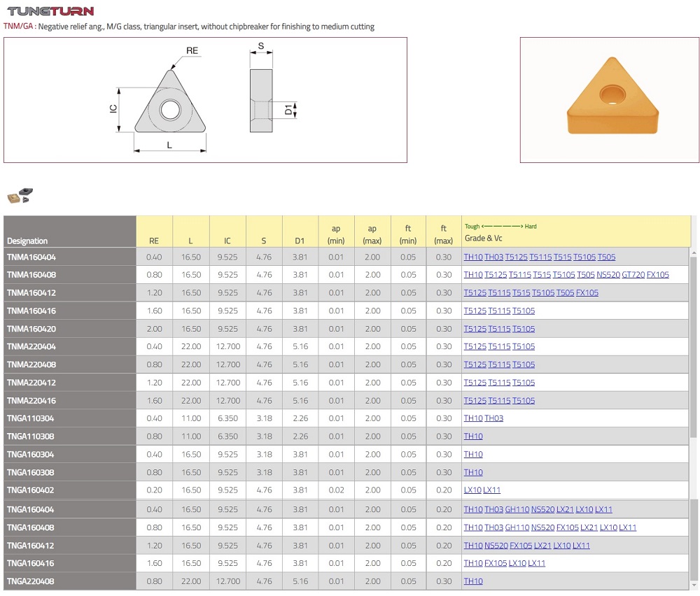
Task: Select the TNGA160308 designation cell
Action: (69, 472)
